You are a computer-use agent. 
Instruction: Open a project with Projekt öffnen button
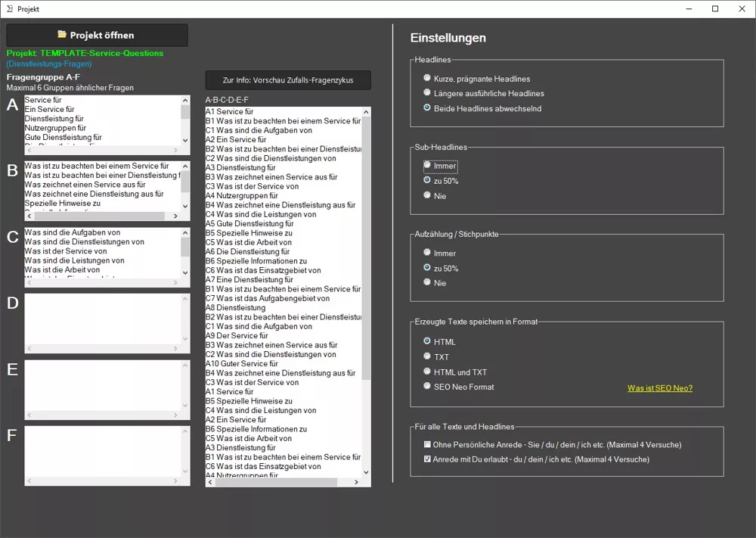[x=97, y=35]
